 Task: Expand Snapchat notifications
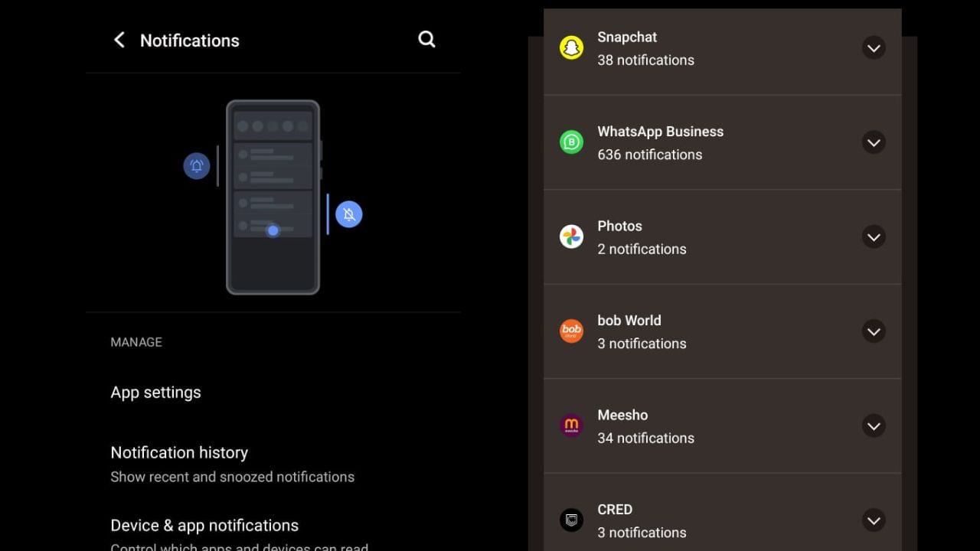pos(874,47)
